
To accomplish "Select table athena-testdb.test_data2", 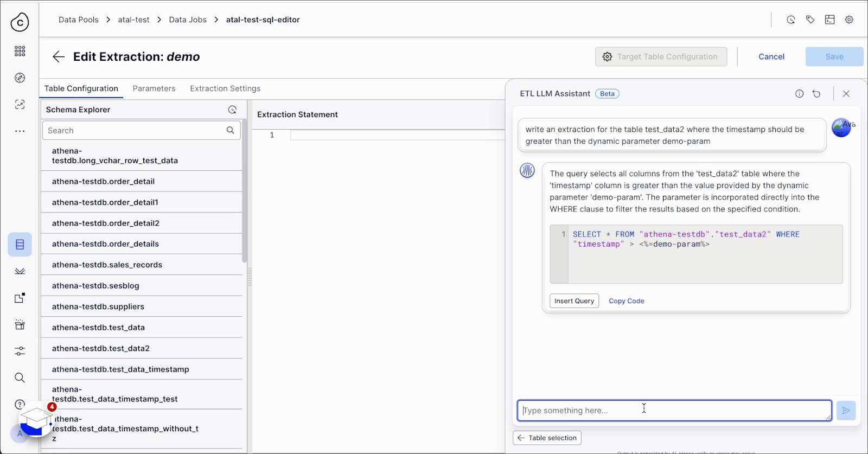I will 141,348.
